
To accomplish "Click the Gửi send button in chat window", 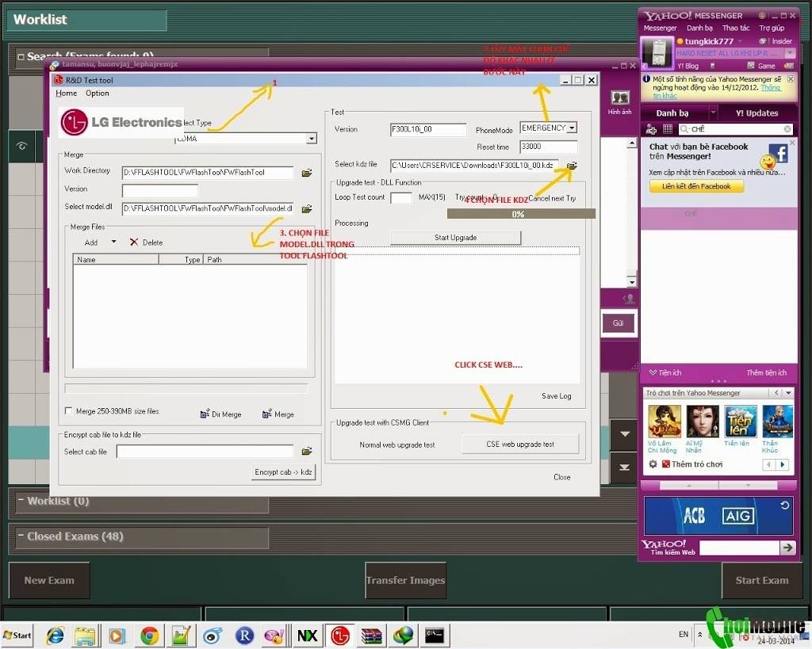I will [618, 323].
